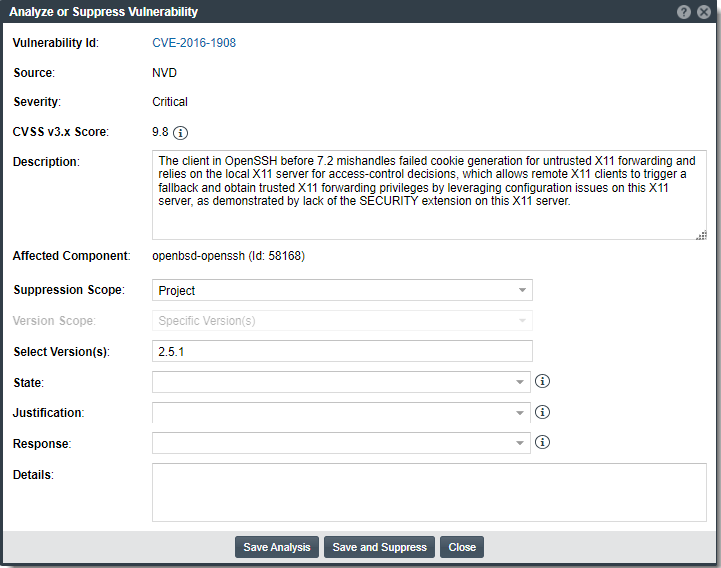Viewport: 721px width, 568px height.
Task: Close dialog using the title bar X icon
Action: pyautogui.click(x=704, y=12)
